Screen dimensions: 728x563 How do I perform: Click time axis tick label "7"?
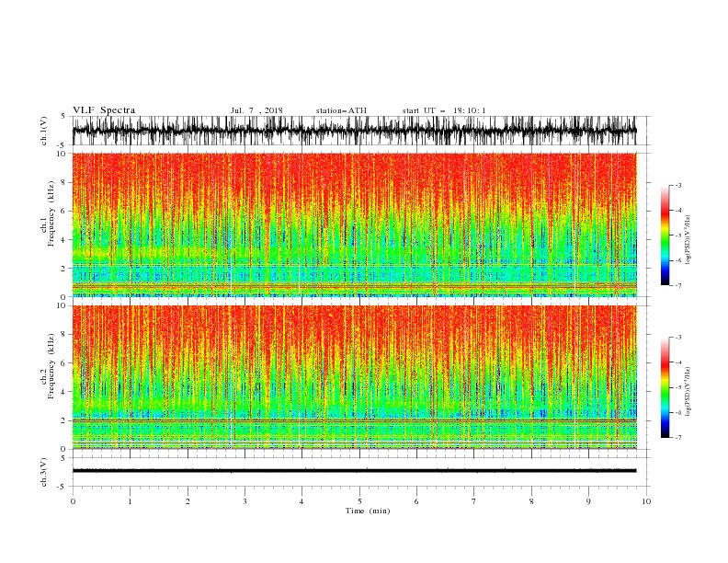pos(474,501)
